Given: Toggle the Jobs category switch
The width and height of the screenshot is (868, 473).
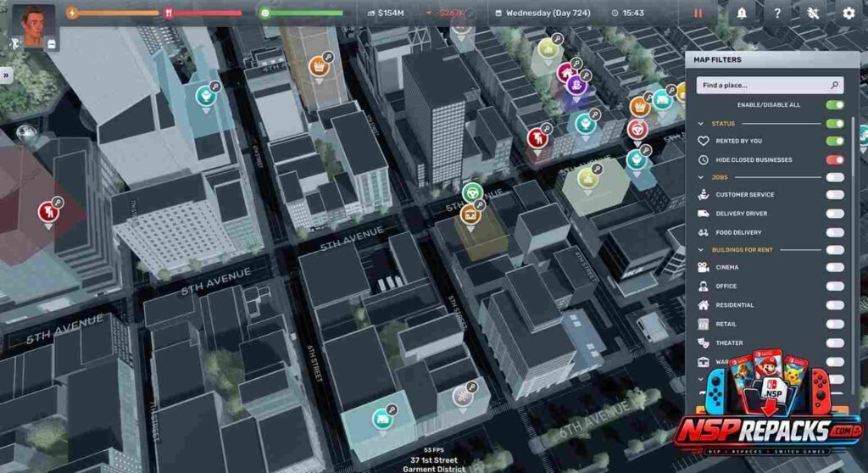Looking at the screenshot, I should [x=834, y=177].
